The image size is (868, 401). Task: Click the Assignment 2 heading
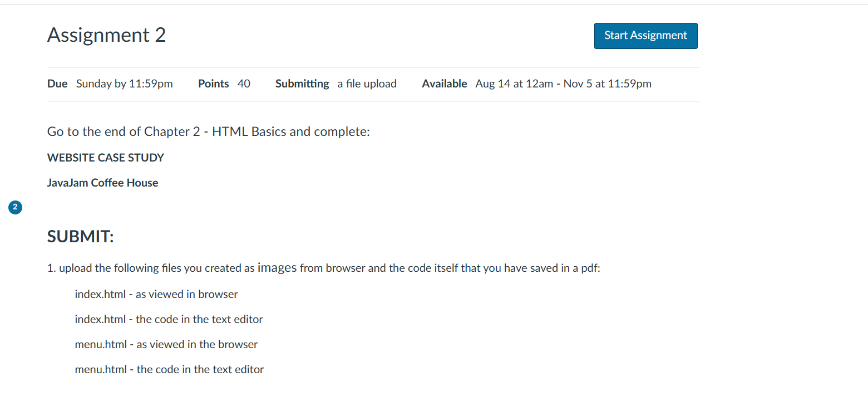[106, 35]
